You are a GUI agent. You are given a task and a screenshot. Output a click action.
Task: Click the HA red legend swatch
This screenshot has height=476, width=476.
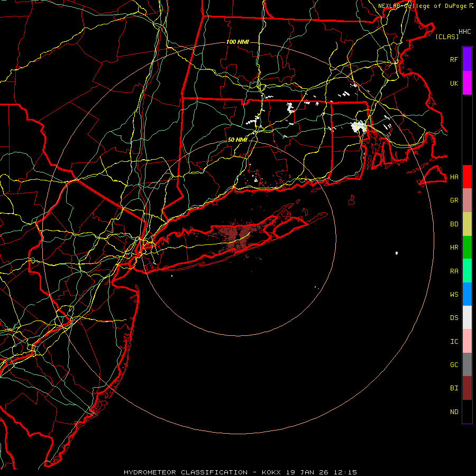467,177
